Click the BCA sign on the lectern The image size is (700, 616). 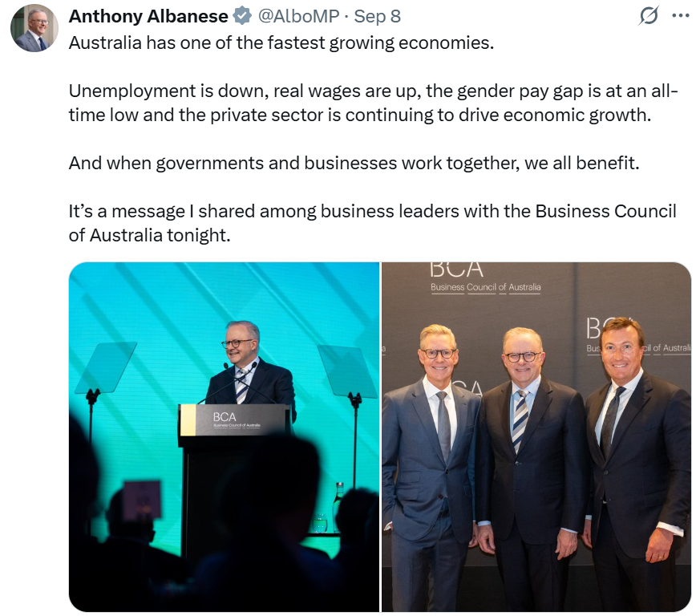pos(233,419)
